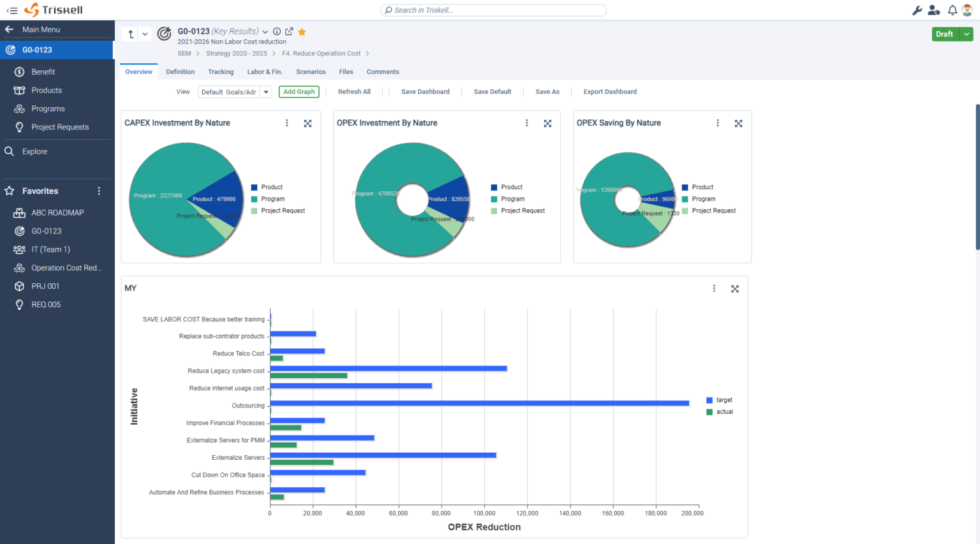The height and width of the screenshot is (544, 980).
Task: Click Refresh All
Action: pyautogui.click(x=354, y=92)
